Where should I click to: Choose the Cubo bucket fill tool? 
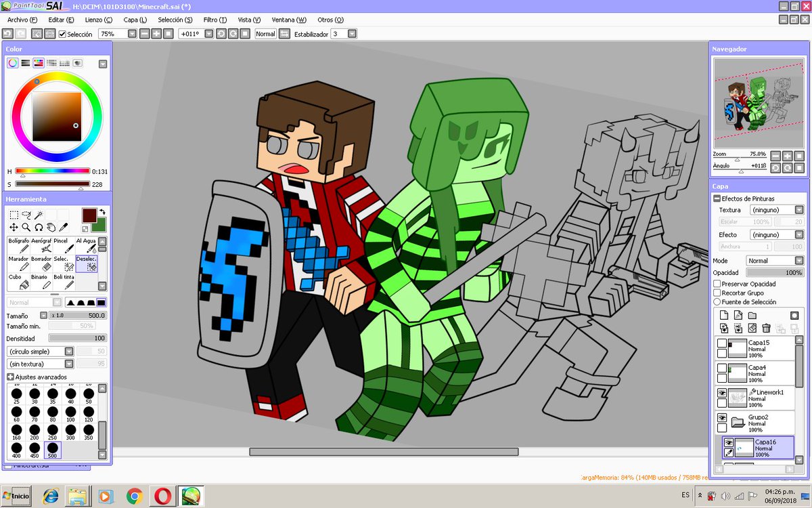18,282
